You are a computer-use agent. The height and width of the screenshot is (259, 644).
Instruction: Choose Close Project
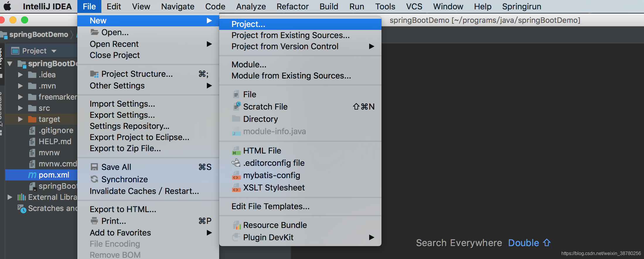(x=148, y=55)
